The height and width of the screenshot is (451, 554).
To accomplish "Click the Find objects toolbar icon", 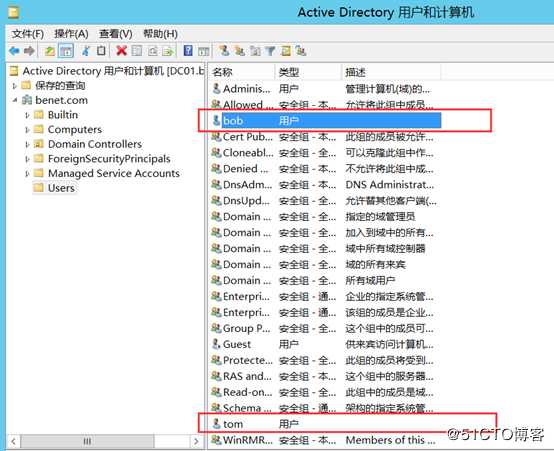I will tap(285, 51).
